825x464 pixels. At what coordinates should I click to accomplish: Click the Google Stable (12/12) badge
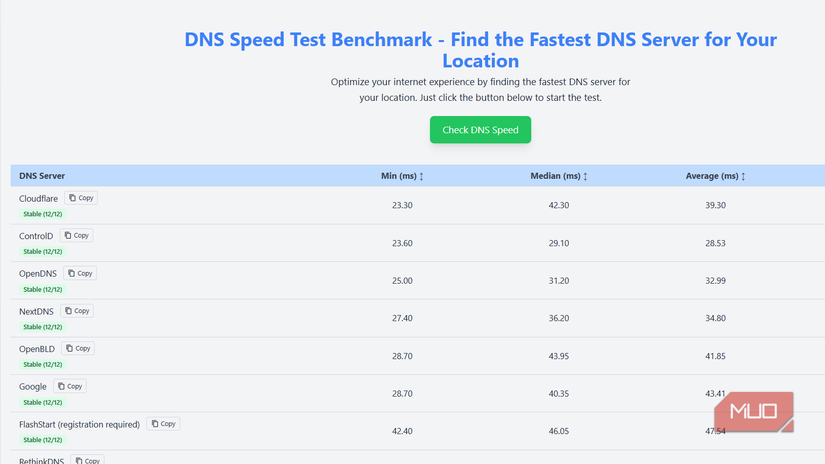click(x=43, y=402)
